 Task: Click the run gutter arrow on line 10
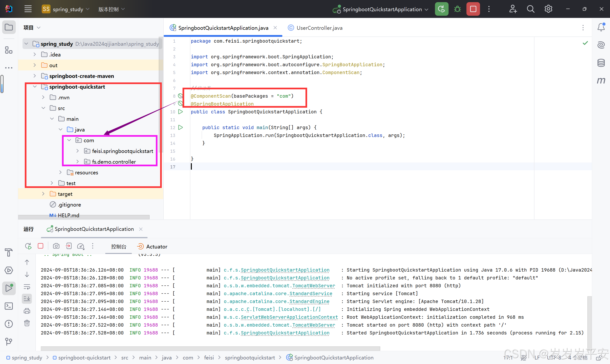[x=181, y=111]
